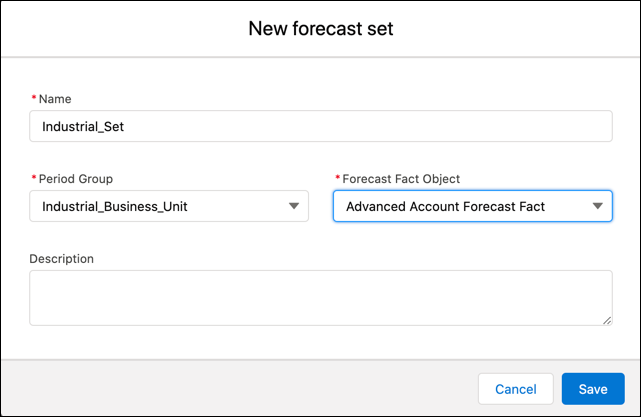The image size is (641, 417).
Task: Focus the Description text area
Action: (320, 297)
